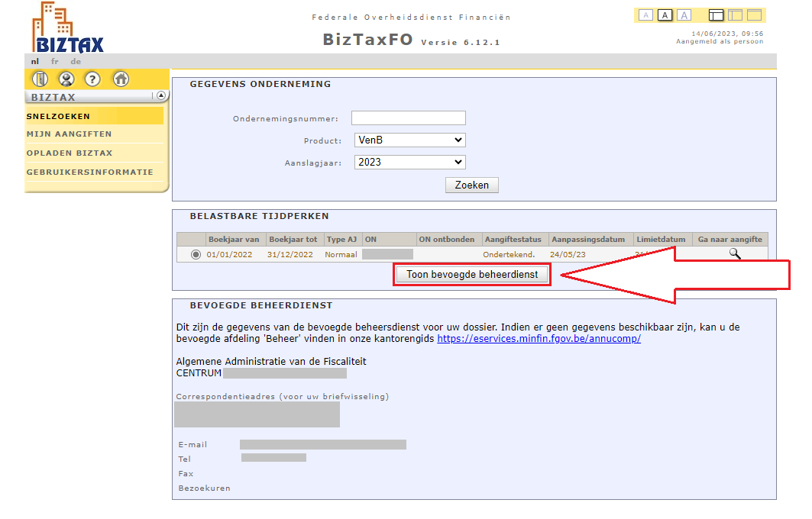Choose the faded sidebar-and-header layout icon

(x=735, y=15)
